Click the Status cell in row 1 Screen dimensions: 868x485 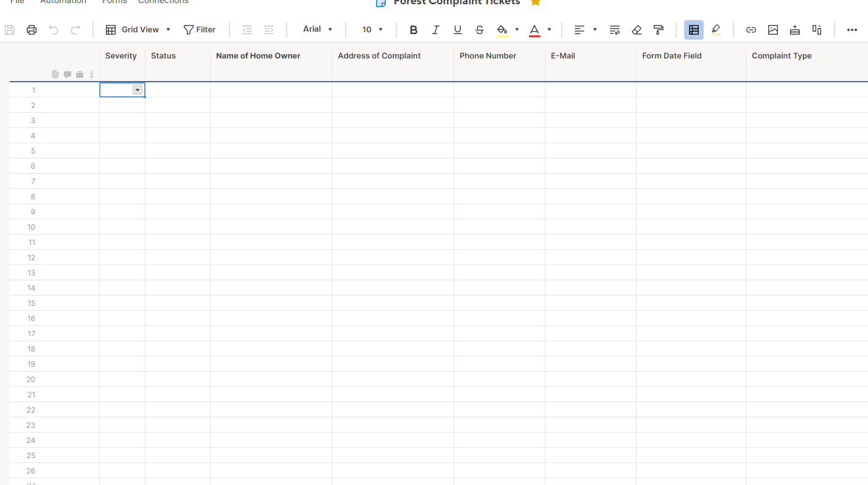point(178,90)
